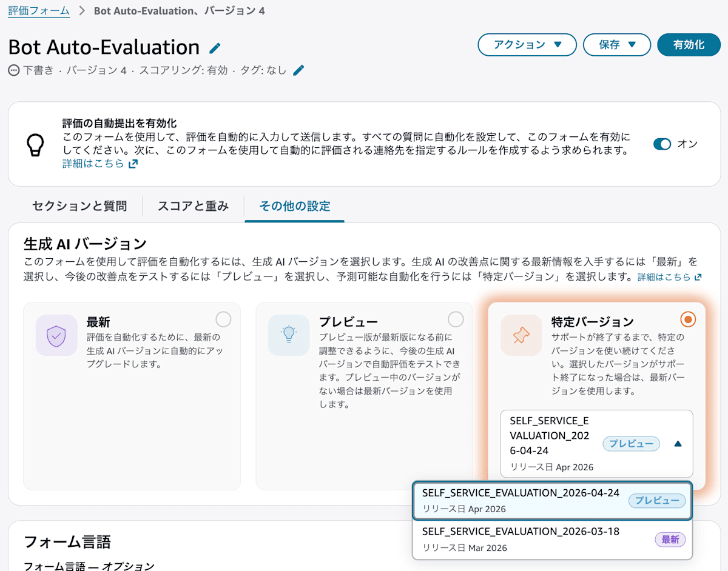This screenshot has height=571, width=728.
Task: Edit the Bot Auto-Evaluation title pencil icon
Action: point(215,48)
